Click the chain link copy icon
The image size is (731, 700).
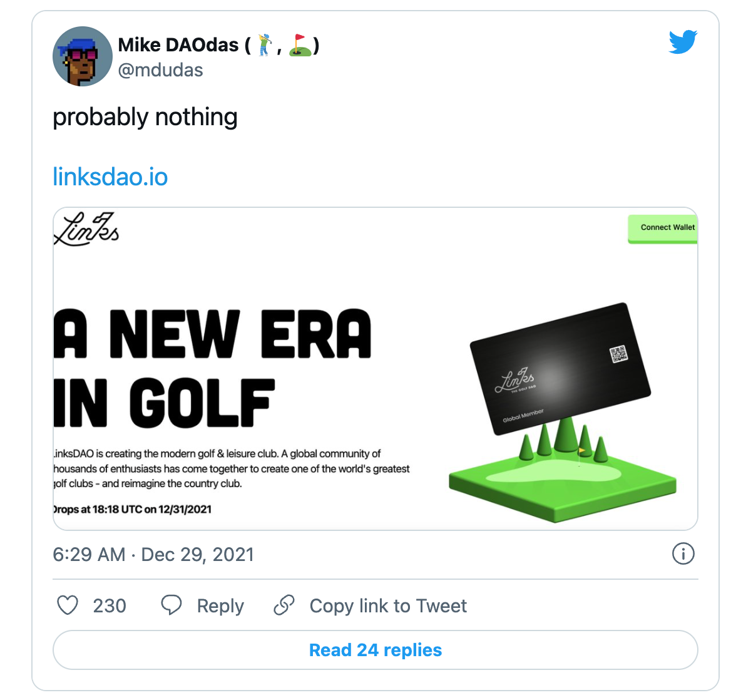[284, 605]
